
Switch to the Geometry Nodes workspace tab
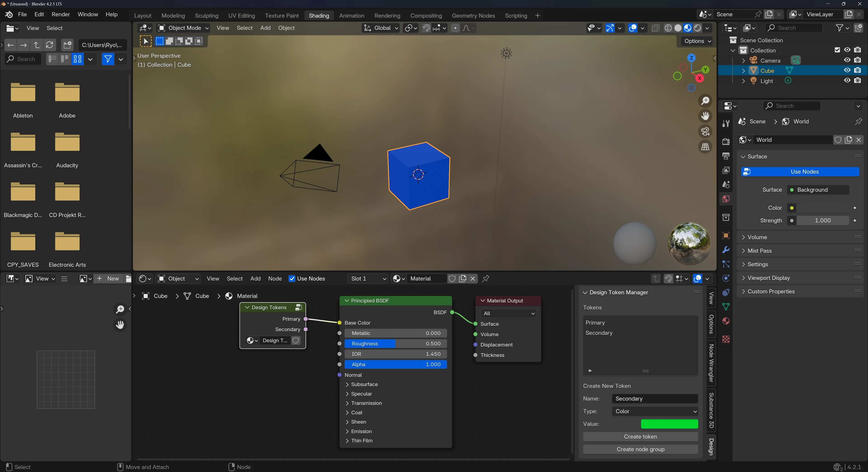click(473, 16)
